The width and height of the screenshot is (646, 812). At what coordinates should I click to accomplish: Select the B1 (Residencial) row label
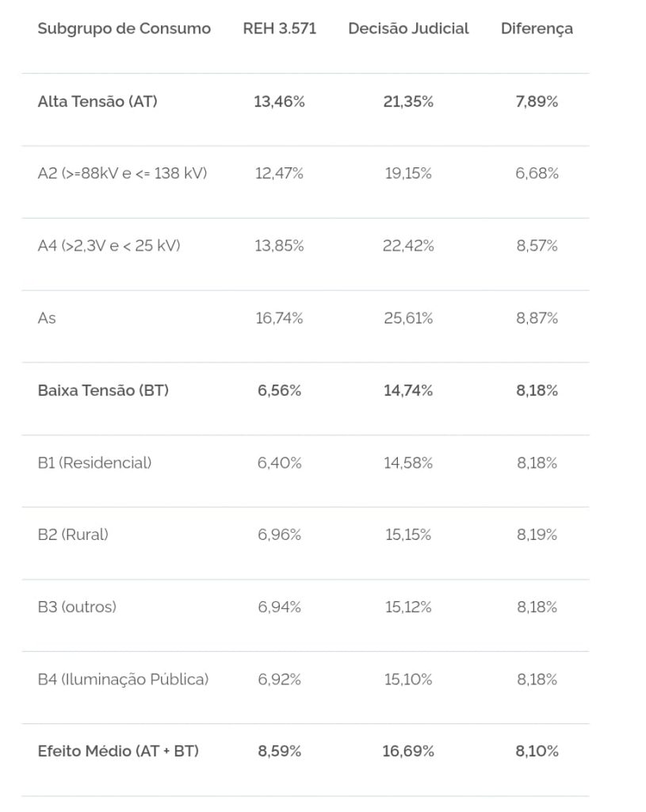(94, 462)
